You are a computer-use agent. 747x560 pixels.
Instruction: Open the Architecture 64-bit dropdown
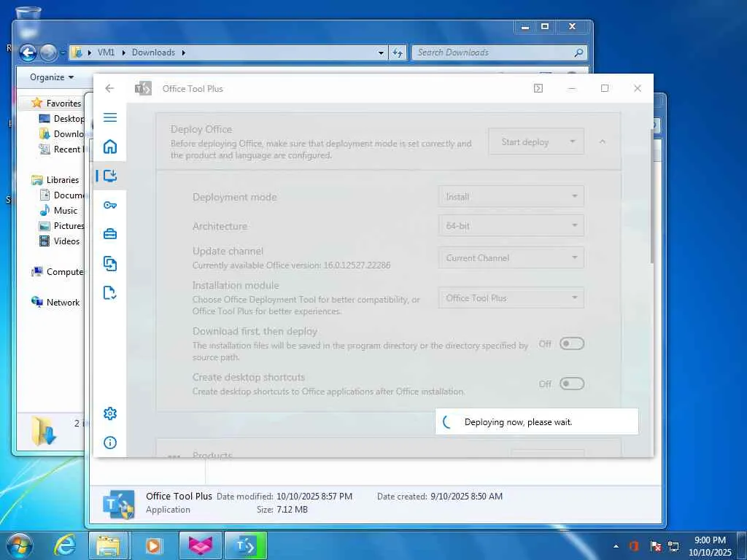(x=511, y=225)
